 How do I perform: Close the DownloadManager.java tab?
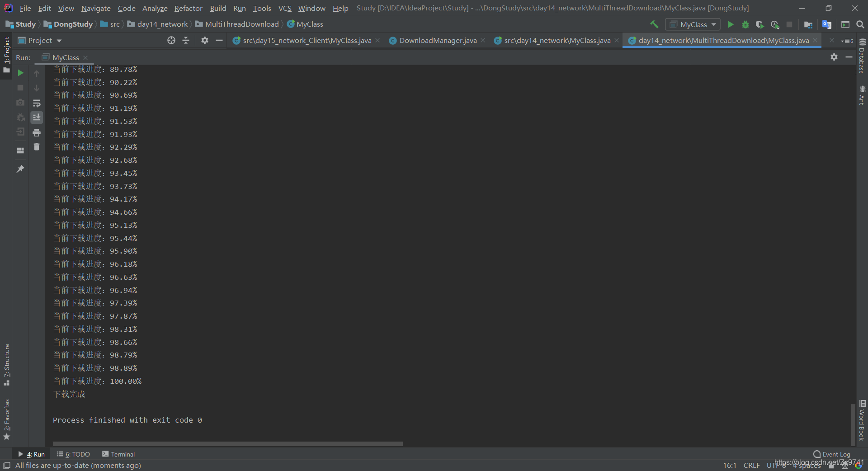[x=483, y=41]
